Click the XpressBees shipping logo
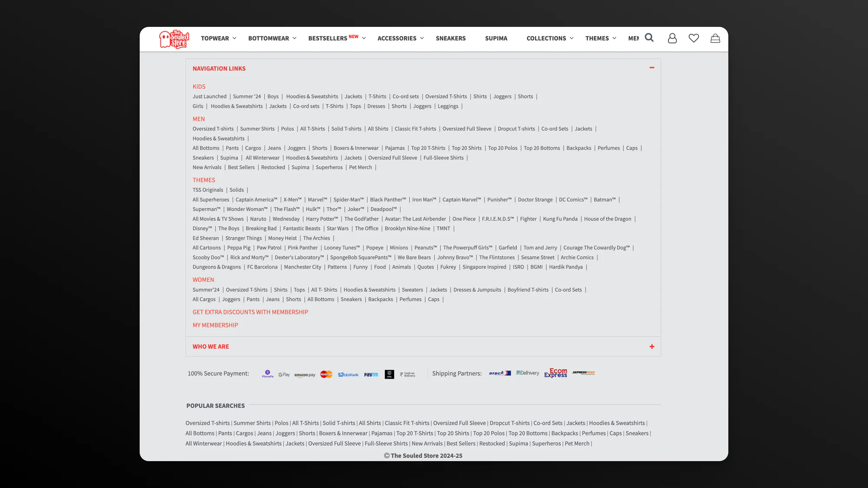 coord(584,373)
